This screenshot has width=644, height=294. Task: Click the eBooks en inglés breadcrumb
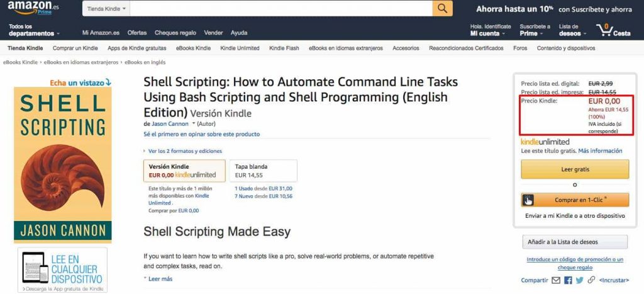(x=145, y=62)
